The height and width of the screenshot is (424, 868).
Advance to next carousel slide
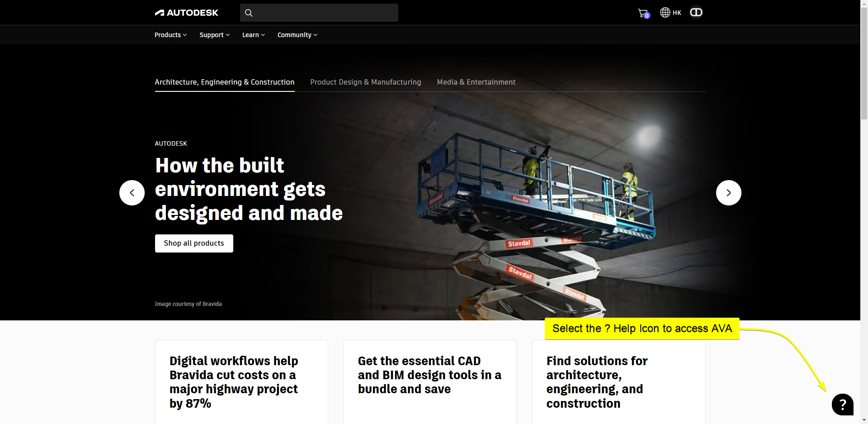(728, 193)
